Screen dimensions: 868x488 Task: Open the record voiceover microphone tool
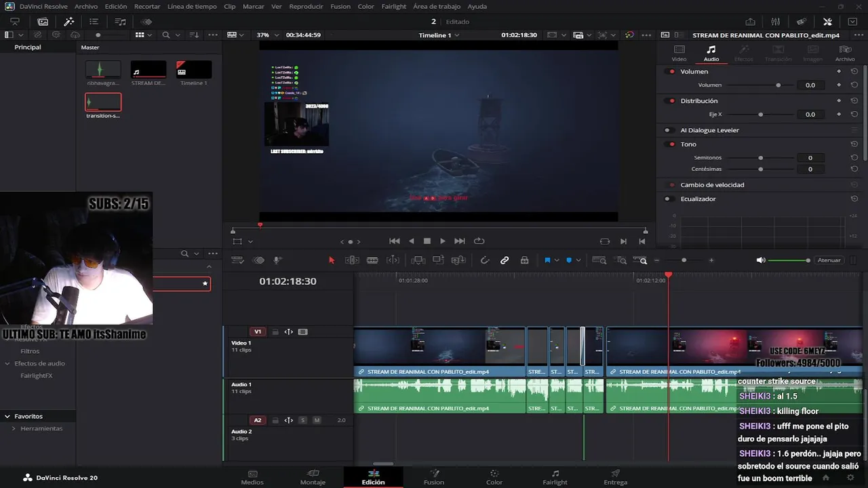click(277, 260)
